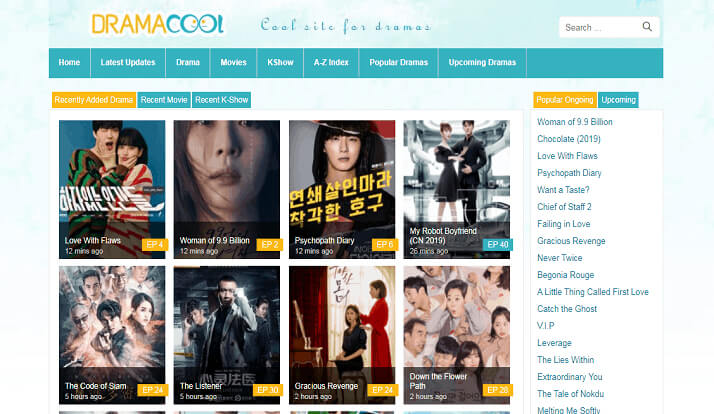This screenshot has width=714, height=414.
Task: Select the Upcoming sidebar tab
Action: (x=618, y=100)
